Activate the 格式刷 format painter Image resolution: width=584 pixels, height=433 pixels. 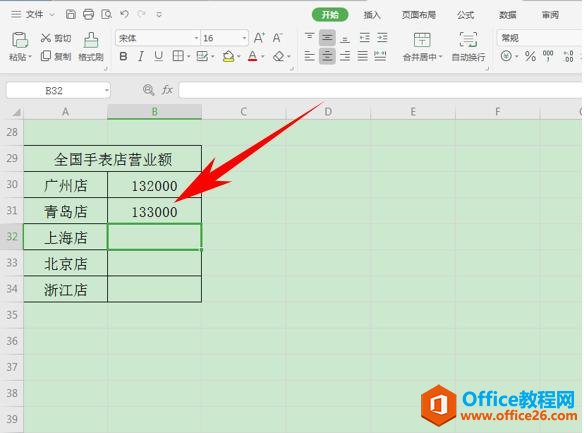[91, 47]
